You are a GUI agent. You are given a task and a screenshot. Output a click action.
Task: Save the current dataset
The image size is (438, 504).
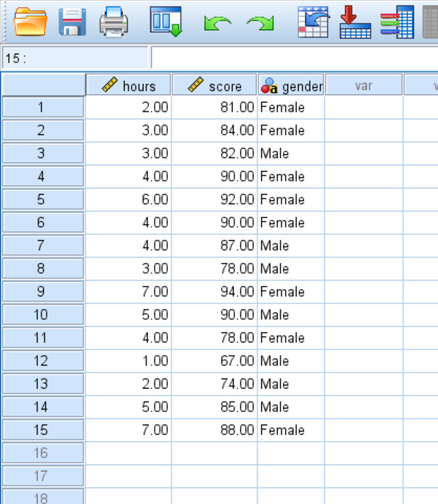72,21
